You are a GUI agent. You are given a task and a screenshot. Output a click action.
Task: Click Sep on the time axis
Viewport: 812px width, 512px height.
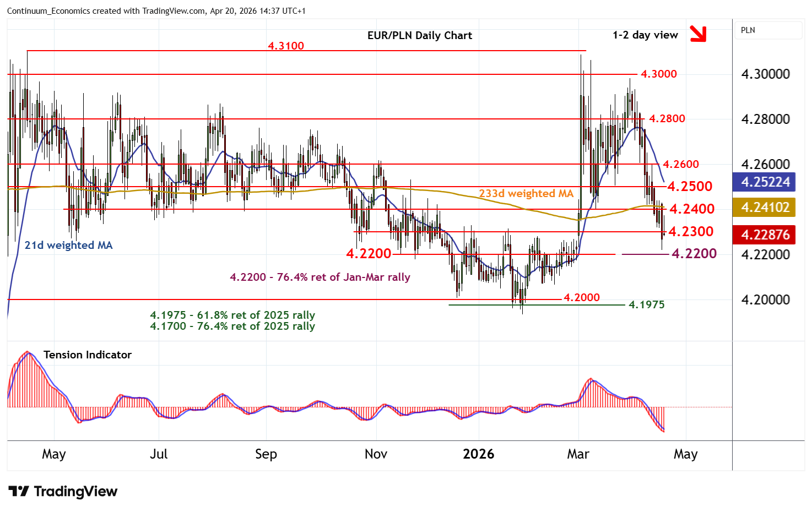click(x=266, y=454)
